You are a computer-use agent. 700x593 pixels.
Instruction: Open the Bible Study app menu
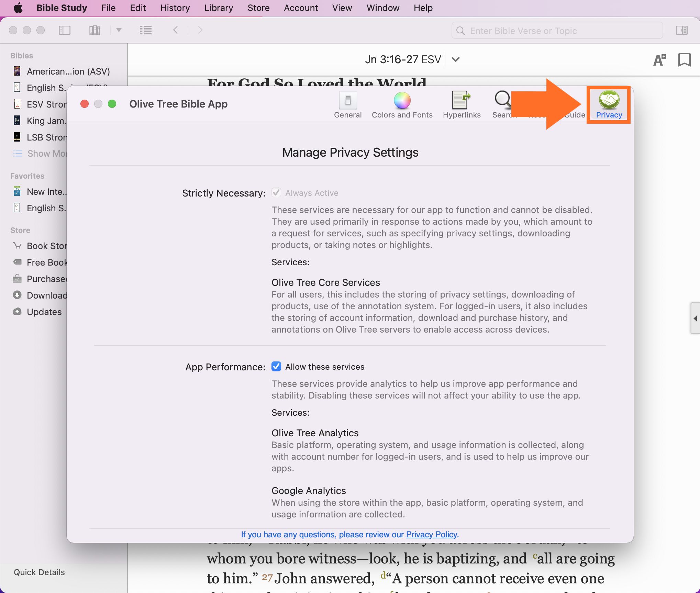click(62, 8)
